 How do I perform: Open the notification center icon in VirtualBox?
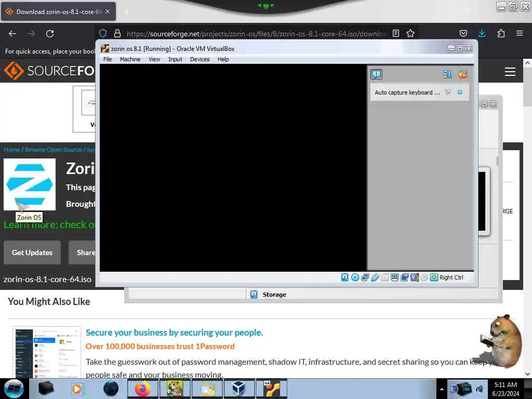point(376,74)
